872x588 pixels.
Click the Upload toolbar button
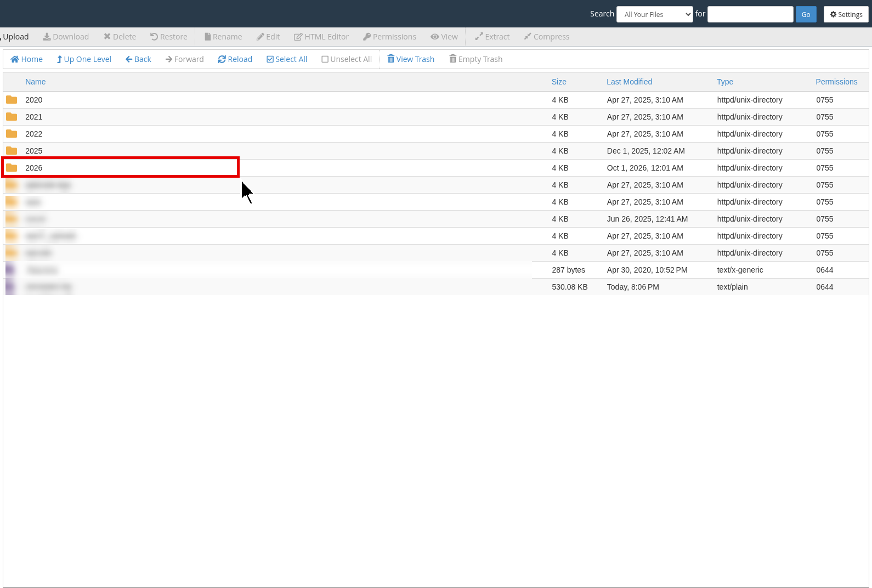pos(15,37)
